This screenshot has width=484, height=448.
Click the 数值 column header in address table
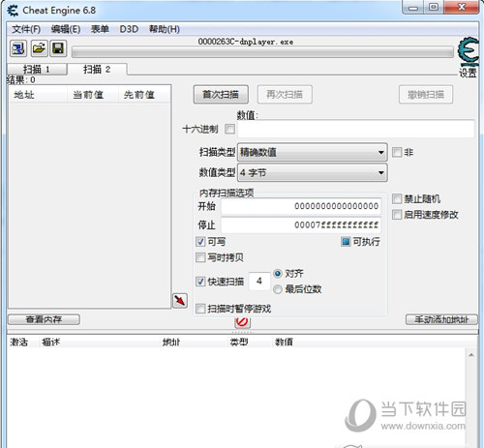(x=284, y=343)
